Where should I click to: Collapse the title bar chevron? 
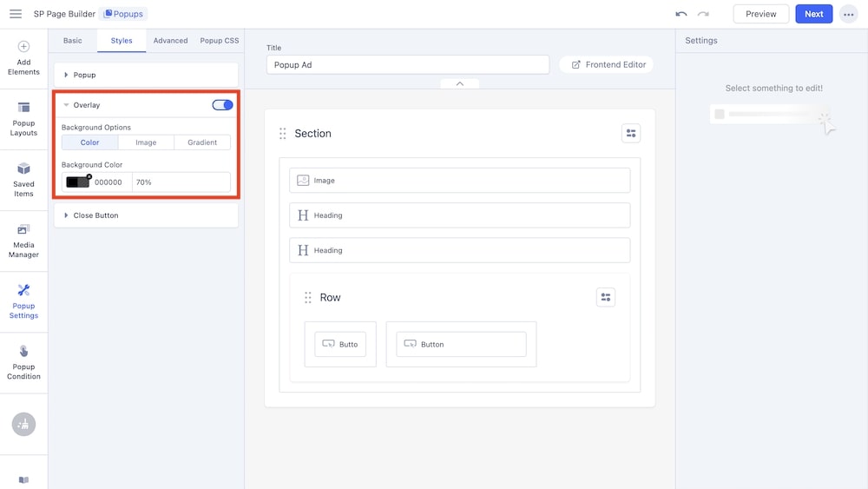460,83
